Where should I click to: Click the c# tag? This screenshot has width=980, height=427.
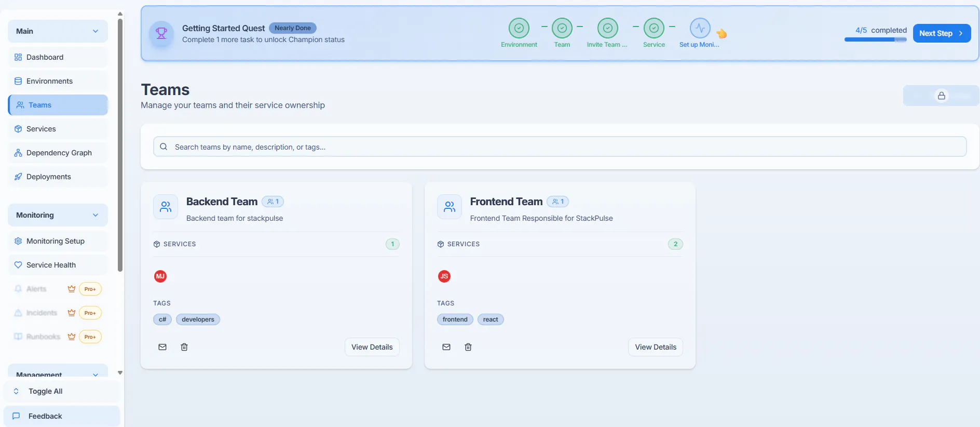162,319
